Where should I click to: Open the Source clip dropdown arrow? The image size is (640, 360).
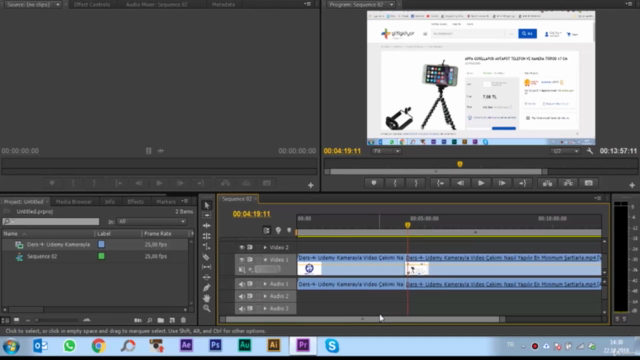pos(58,4)
